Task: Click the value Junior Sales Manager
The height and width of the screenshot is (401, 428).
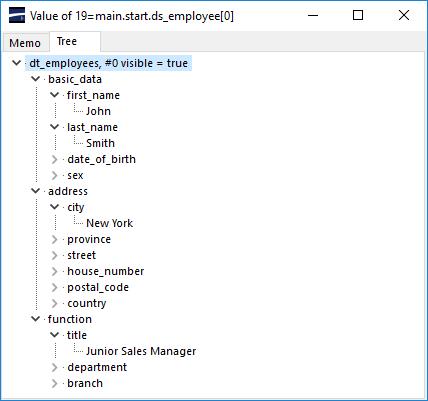Action: pyautogui.click(x=141, y=351)
